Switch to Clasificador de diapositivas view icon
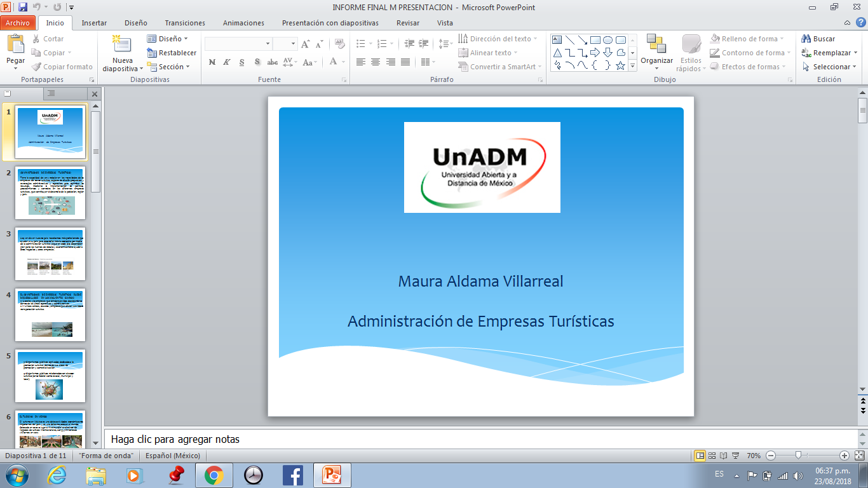Viewport: 868px width, 488px height. (x=712, y=455)
